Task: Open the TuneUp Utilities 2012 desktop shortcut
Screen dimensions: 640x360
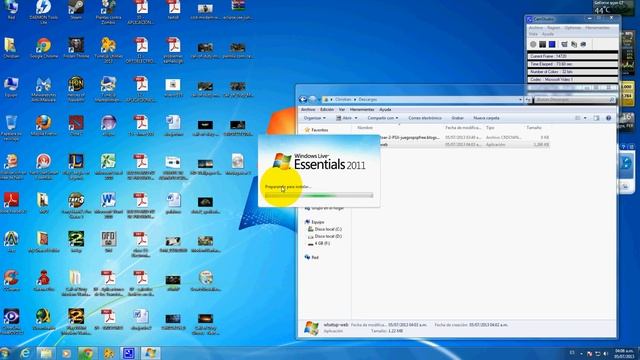Action: 108,51
